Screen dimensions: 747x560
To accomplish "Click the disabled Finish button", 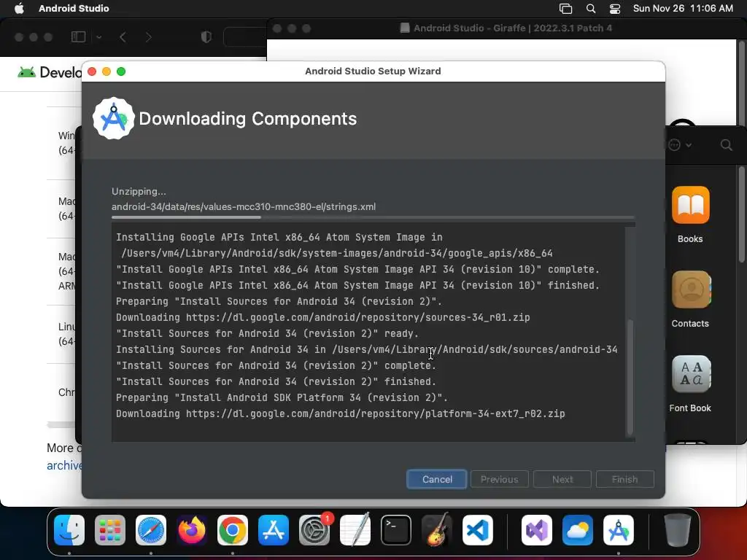I will [624, 479].
